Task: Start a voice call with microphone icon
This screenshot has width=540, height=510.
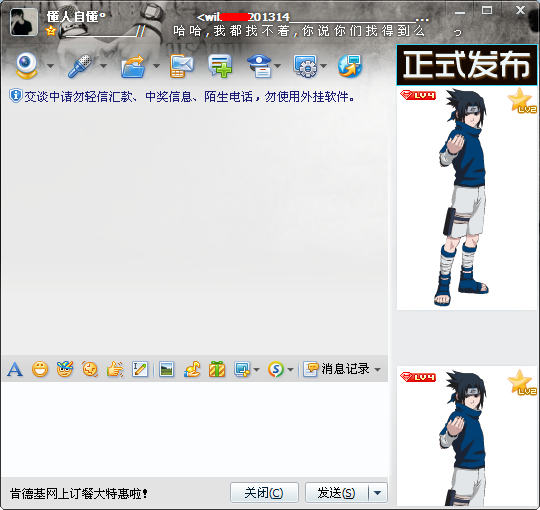Action: (80, 66)
